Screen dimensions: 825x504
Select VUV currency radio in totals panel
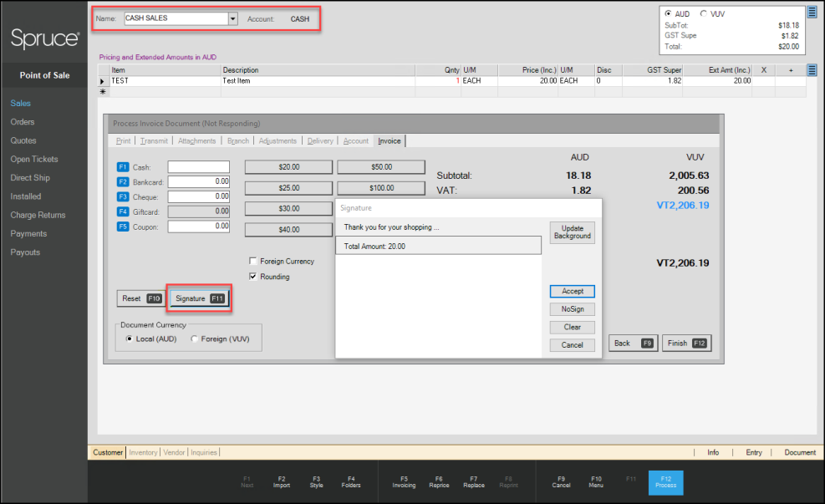[704, 13]
